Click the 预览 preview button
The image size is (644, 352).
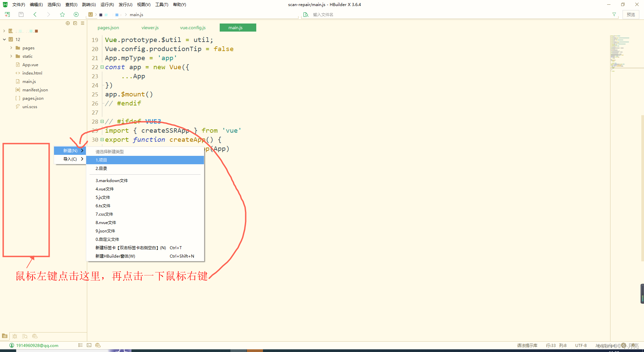click(631, 14)
